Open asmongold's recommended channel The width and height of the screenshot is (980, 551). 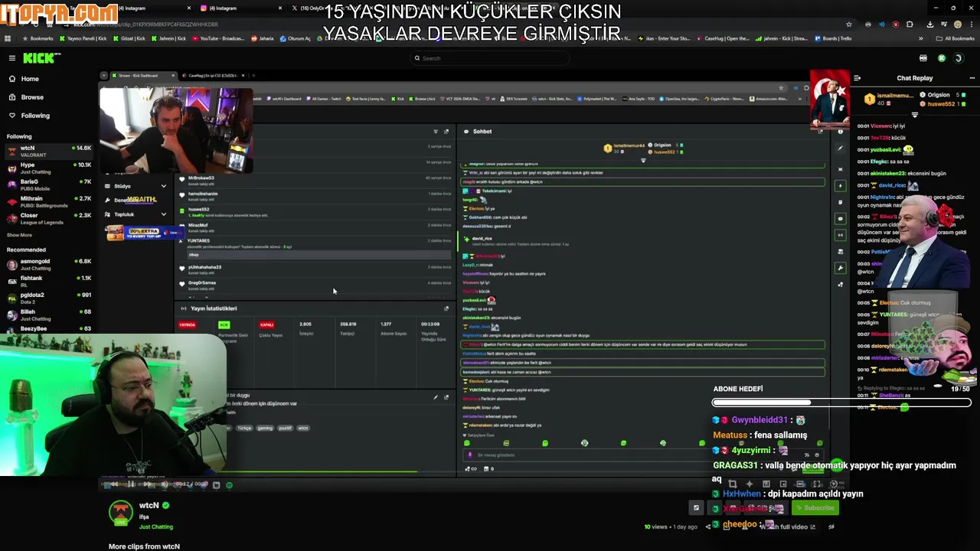(x=49, y=264)
